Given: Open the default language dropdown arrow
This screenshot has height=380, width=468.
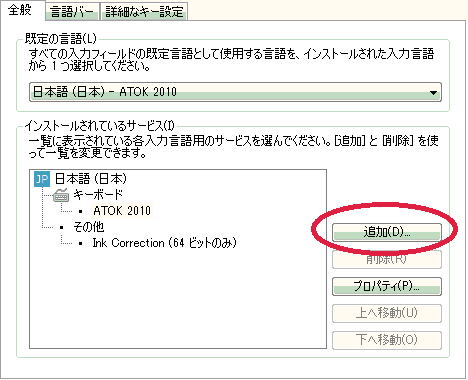Looking at the screenshot, I should 433,92.
